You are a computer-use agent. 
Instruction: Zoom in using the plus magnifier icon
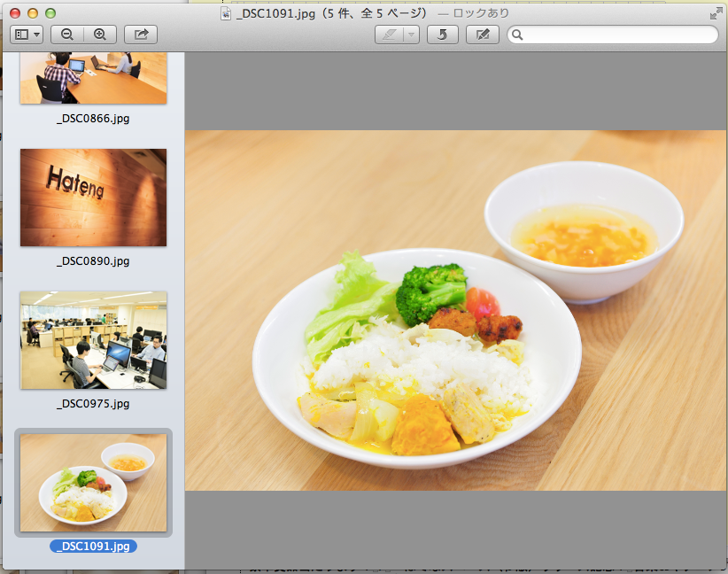pyautogui.click(x=99, y=35)
